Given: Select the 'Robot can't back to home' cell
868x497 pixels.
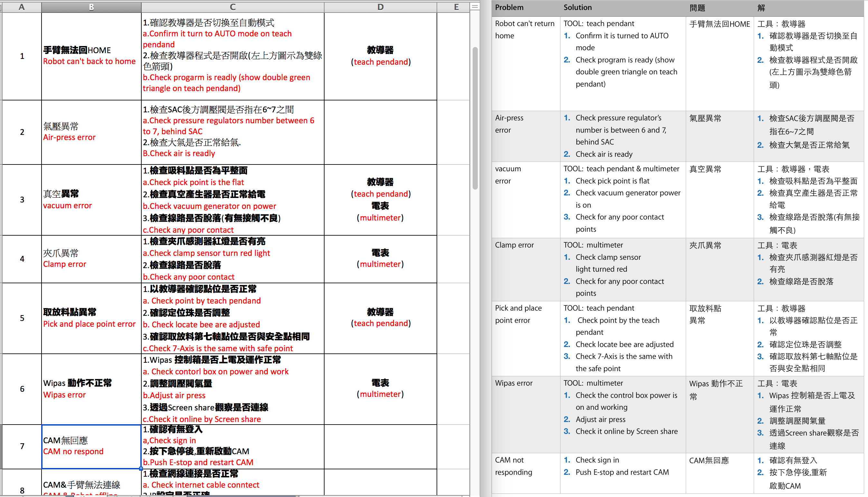Looking at the screenshot, I should click(x=91, y=56).
